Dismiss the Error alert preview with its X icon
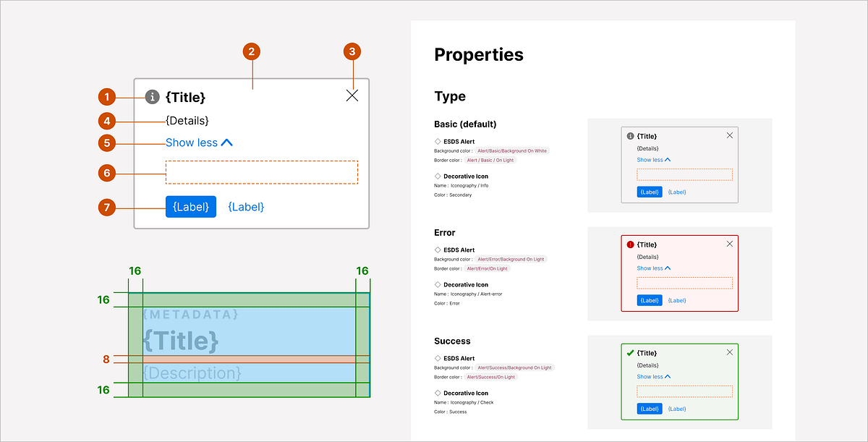Screen dimensions: 868x442 (729, 243)
